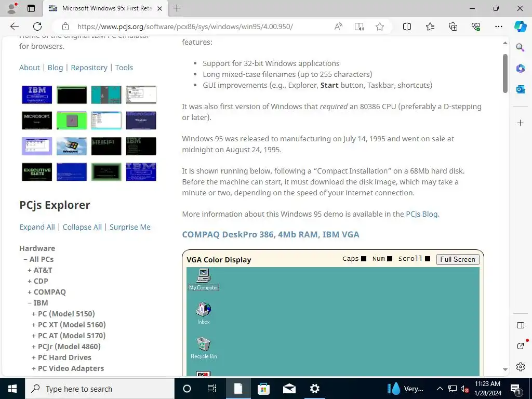Open the profile avatar menu
This screenshot has height=399, width=532.
[12, 8]
